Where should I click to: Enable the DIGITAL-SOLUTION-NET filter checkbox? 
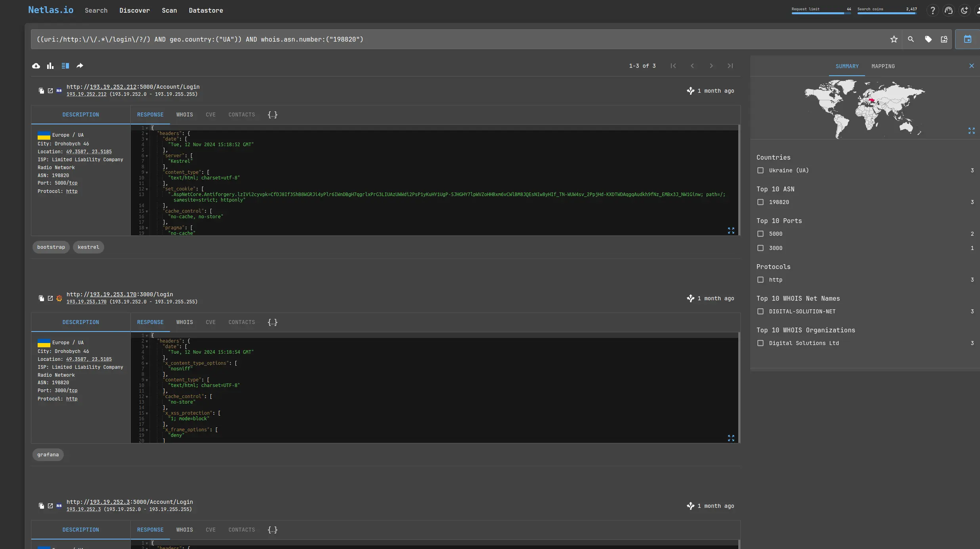click(x=760, y=311)
